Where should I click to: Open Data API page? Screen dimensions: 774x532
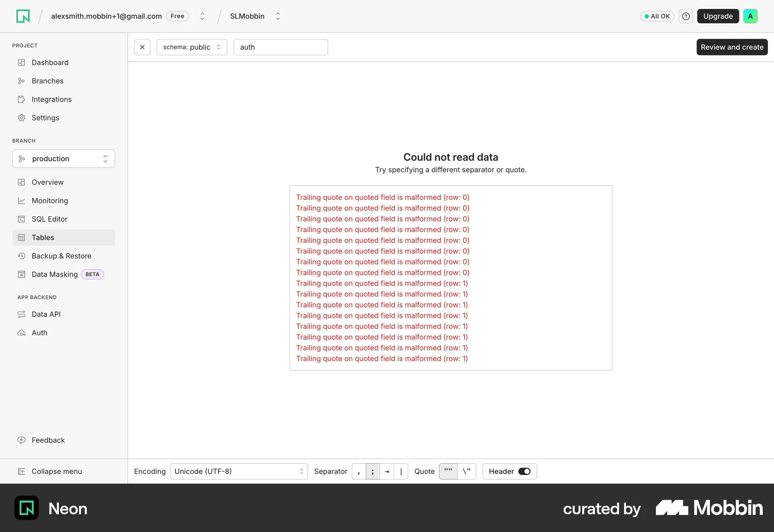pyautogui.click(x=64, y=314)
